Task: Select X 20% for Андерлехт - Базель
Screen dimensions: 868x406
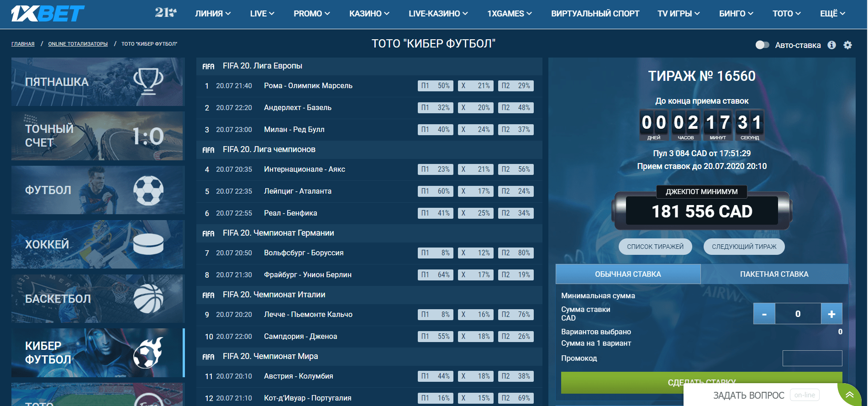Action: point(476,108)
